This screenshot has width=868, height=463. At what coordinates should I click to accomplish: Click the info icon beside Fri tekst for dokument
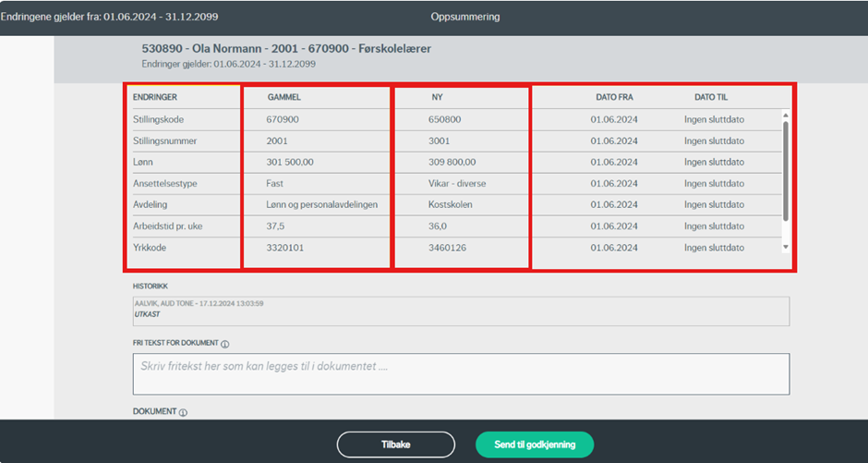tap(225, 344)
